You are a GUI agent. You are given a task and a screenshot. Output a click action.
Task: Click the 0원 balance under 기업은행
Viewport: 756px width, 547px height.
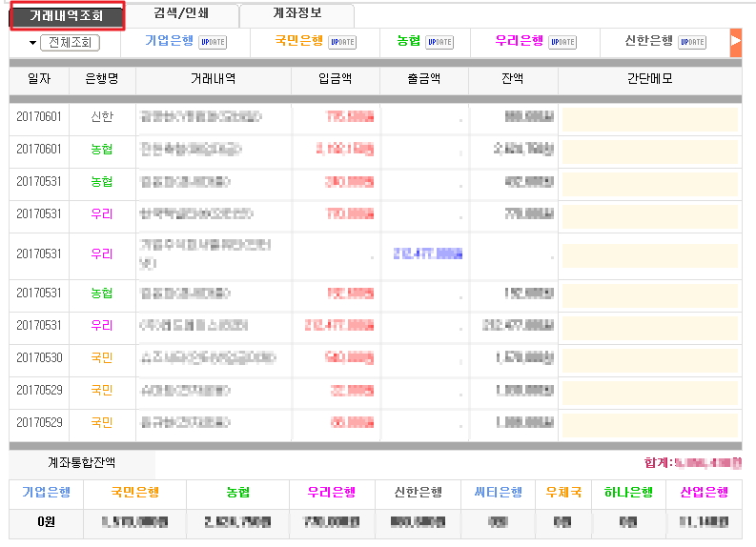(x=47, y=522)
